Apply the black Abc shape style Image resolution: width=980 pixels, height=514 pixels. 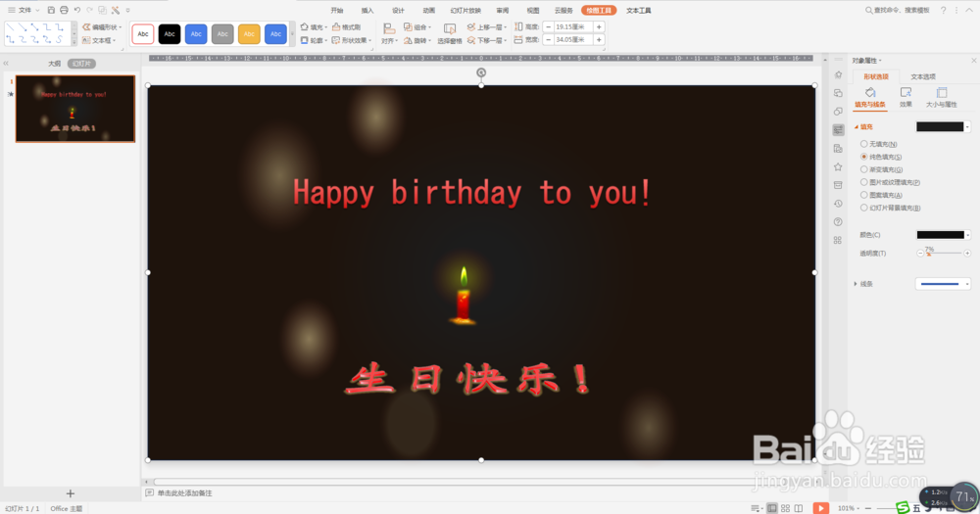170,33
